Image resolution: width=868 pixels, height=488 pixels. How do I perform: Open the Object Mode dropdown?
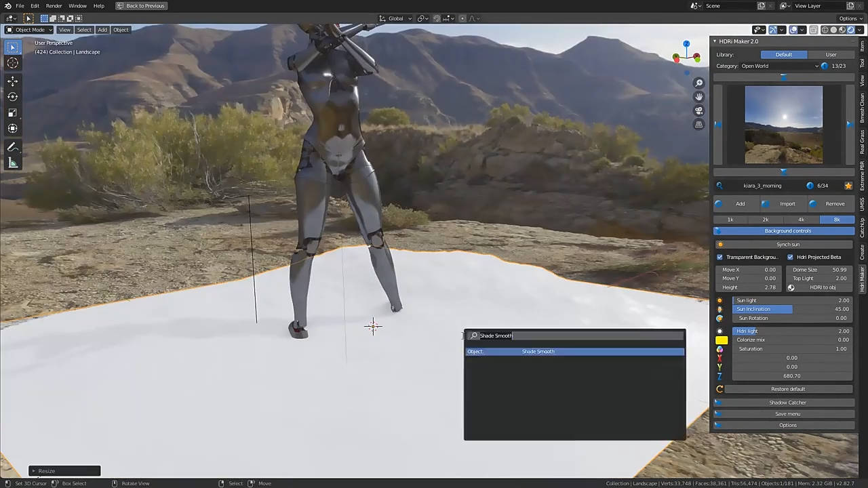(29, 30)
